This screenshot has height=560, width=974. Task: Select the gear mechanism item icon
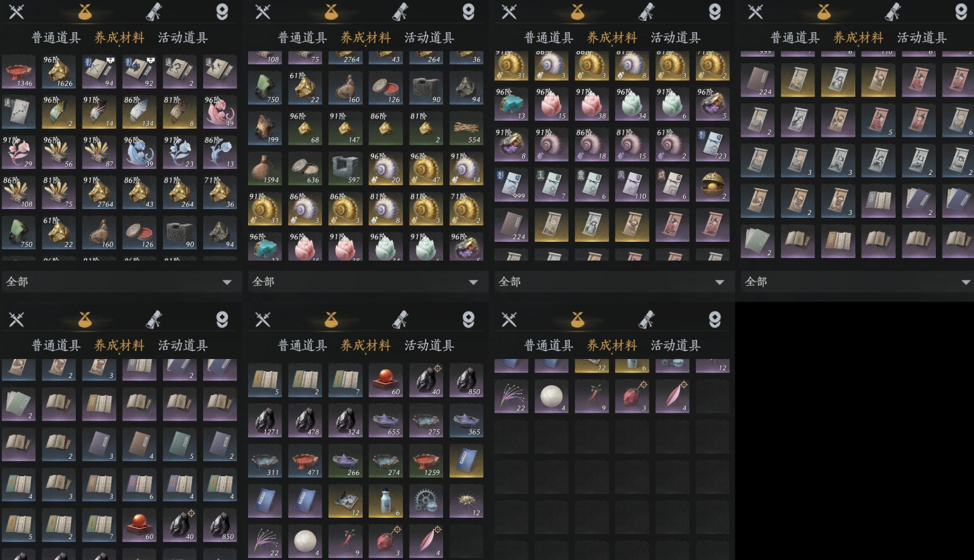pos(426,501)
